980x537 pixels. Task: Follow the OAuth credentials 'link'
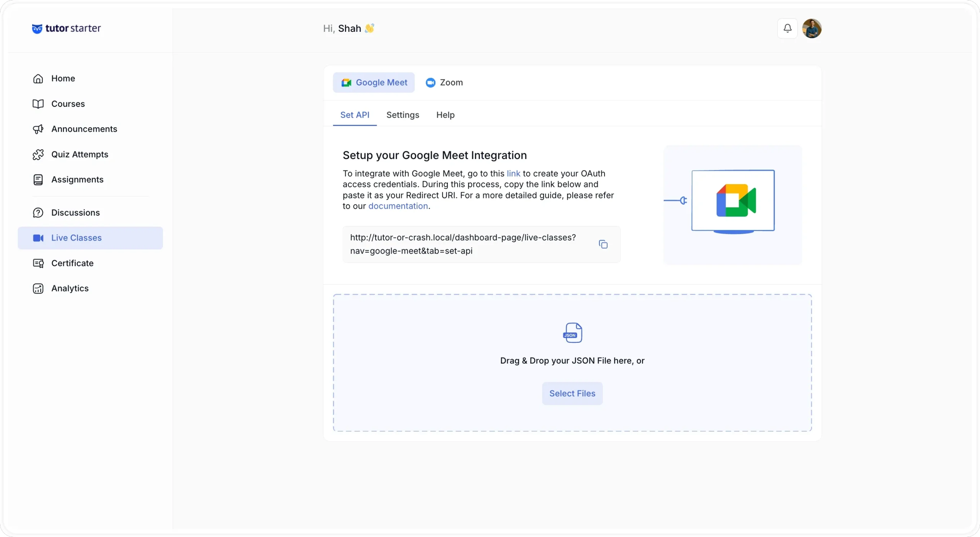point(513,174)
